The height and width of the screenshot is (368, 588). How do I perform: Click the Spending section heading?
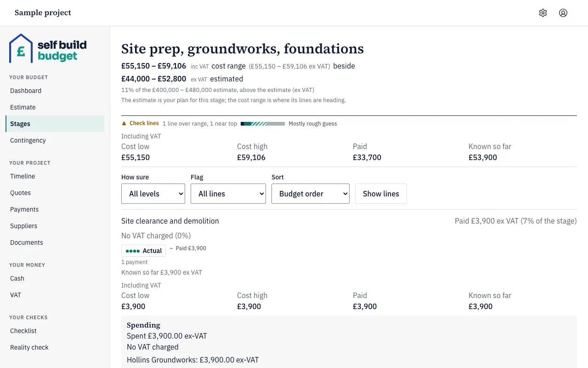pos(143,325)
